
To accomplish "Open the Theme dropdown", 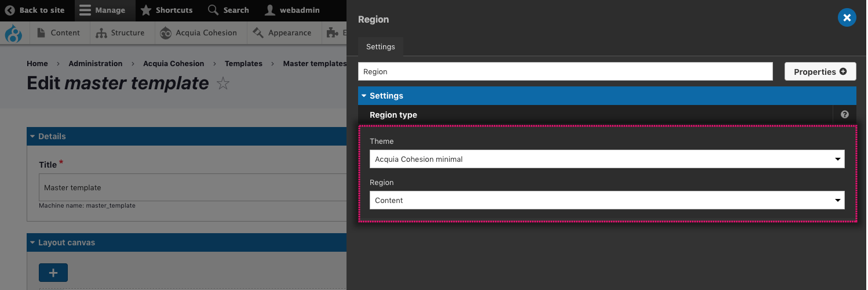I will (607, 159).
